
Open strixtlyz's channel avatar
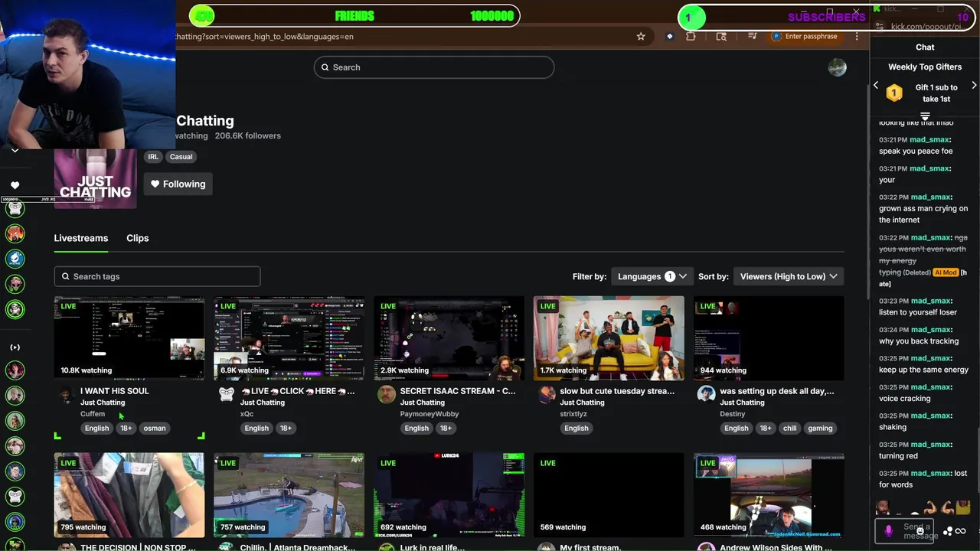pyautogui.click(x=546, y=394)
